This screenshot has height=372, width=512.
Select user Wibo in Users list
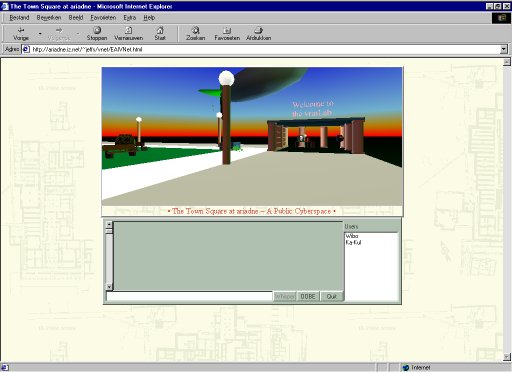pos(352,236)
